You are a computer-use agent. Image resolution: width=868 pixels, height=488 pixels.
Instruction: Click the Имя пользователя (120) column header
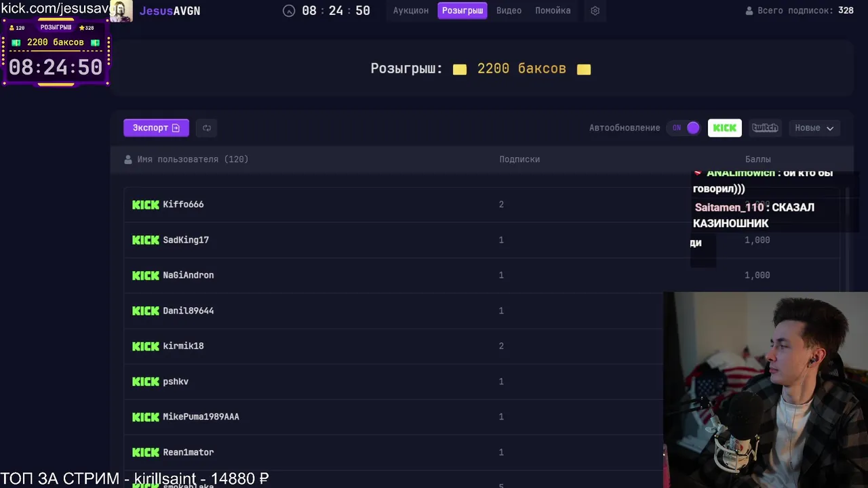point(193,159)
